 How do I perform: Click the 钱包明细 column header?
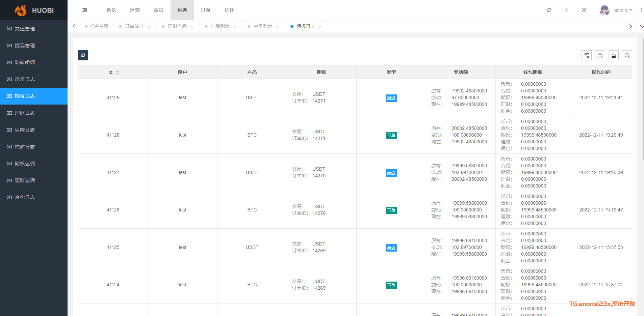click(x=533, y=72)
